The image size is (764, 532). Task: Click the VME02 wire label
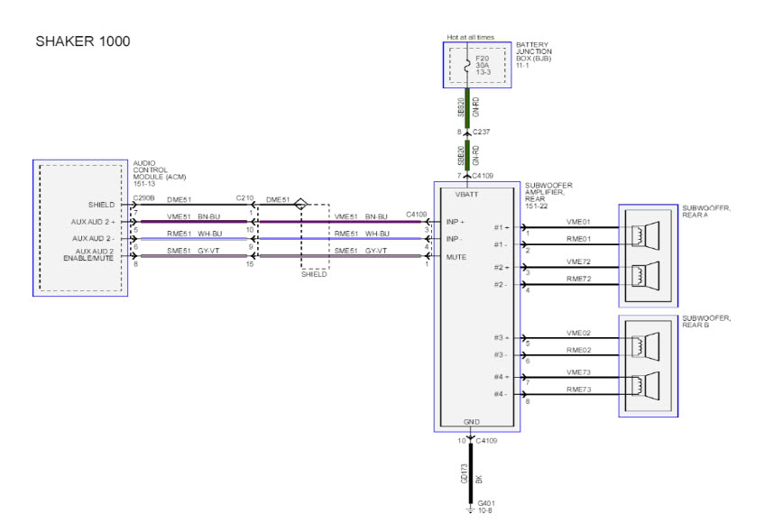point(578,333)
